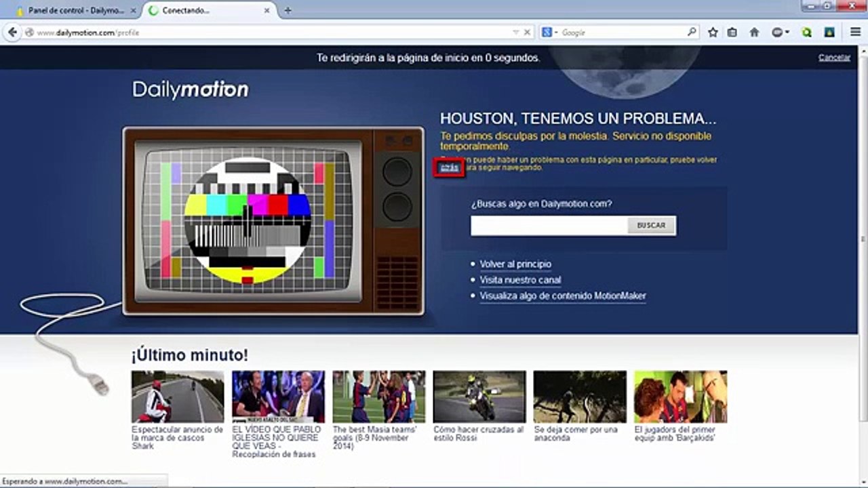This screenshot has height=488, width=868.
Task: Click the site identity globe icon
Action: tap(29, 32)
